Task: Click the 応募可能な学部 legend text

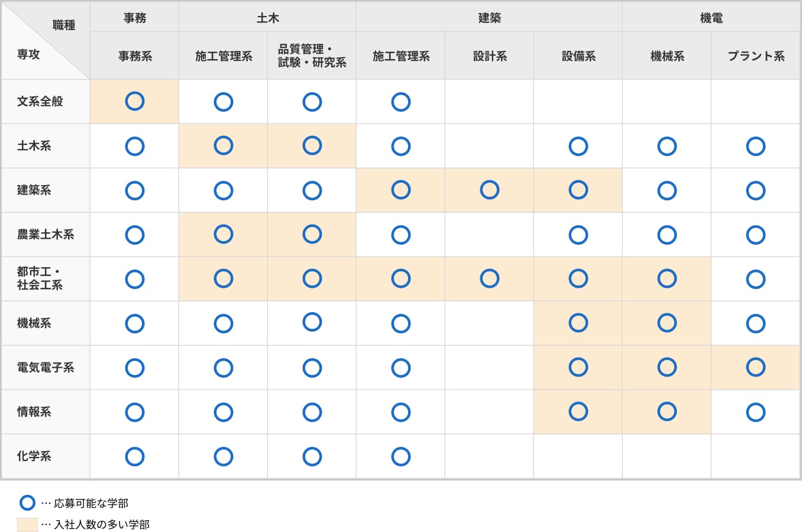Action: (x=91, y=504)
